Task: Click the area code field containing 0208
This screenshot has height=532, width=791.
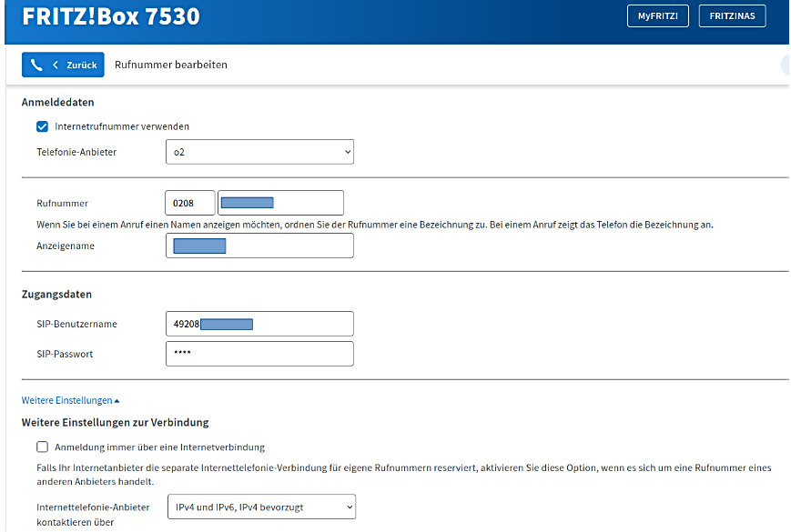Action: (190, 203)
